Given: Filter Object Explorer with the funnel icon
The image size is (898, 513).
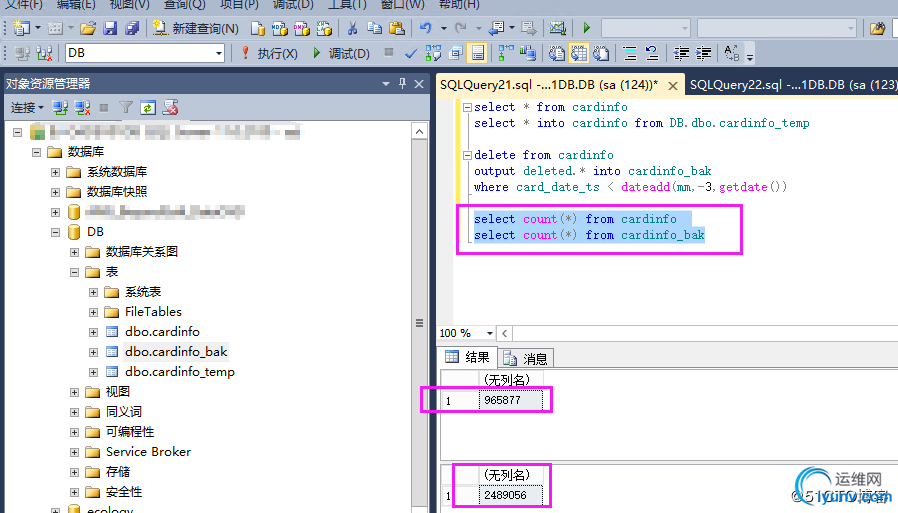Looking at the screenshot, I should [x=126, y=107].
